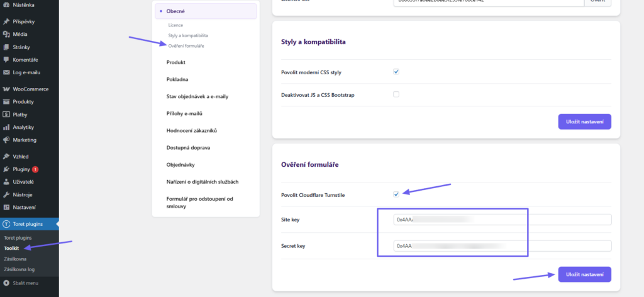This screenshot has width=644, height=297.
Task: Select the Obecné settings section
Action: point(206,11)
